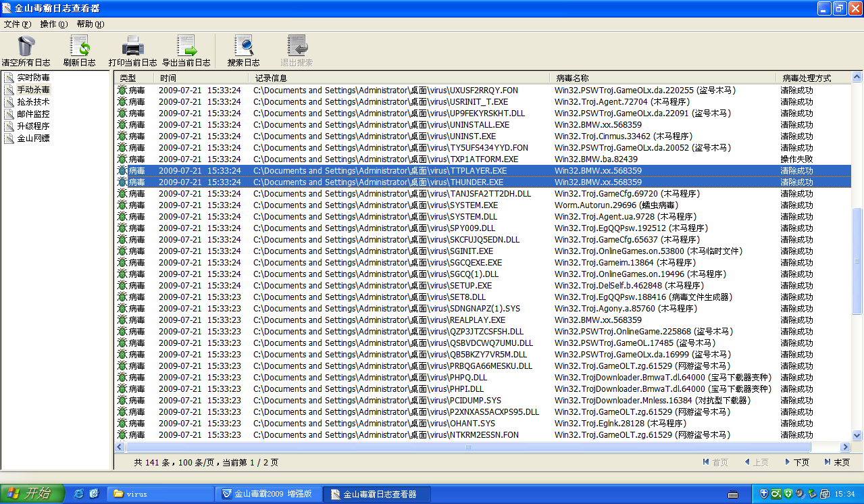Screen dimensions: 864x504
Task: Click vertical scrollbar down arrow
Action: [x=857, y=436]
